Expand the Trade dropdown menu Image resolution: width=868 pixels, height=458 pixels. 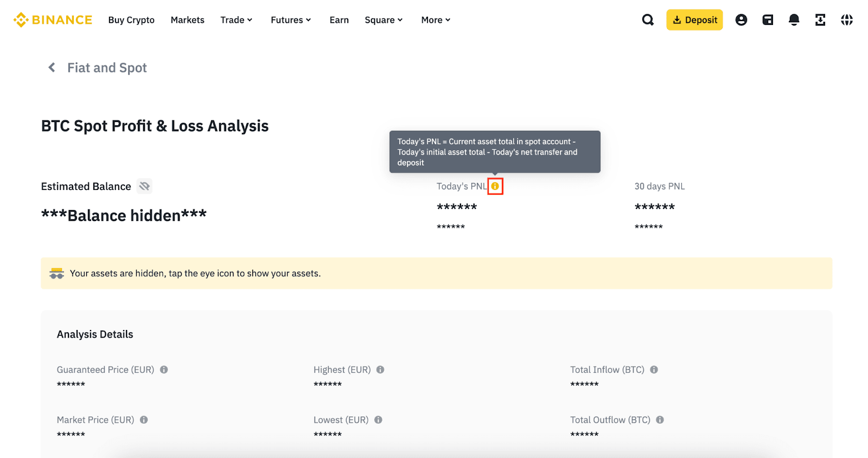[237, 20]
